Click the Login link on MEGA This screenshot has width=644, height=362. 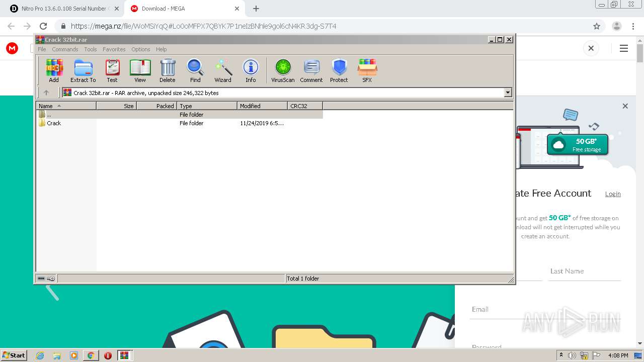(613, 194)
